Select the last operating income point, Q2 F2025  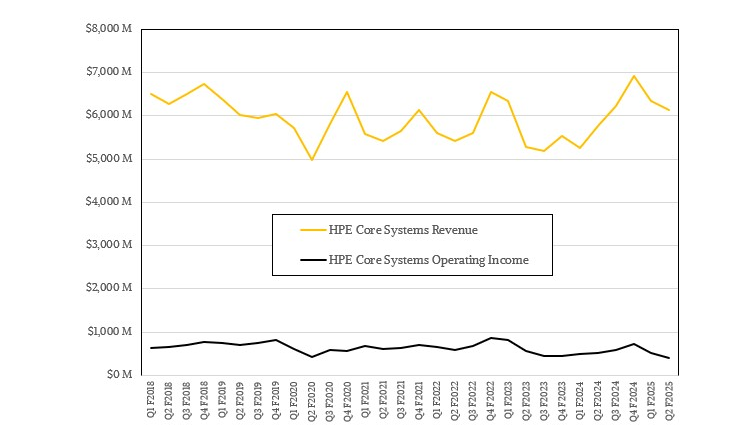pos(670,358)
